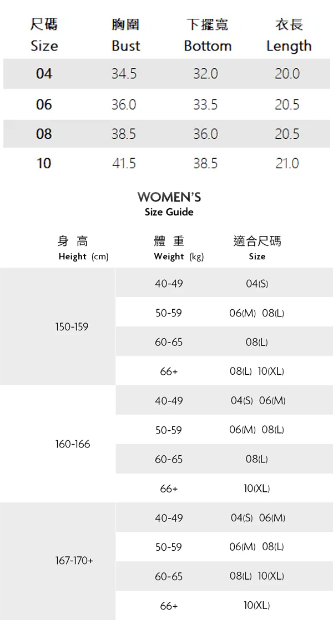The height and width of the screenshot is (644, 333).
Task: Select the size 10 row label
Action: coord(44,163)
